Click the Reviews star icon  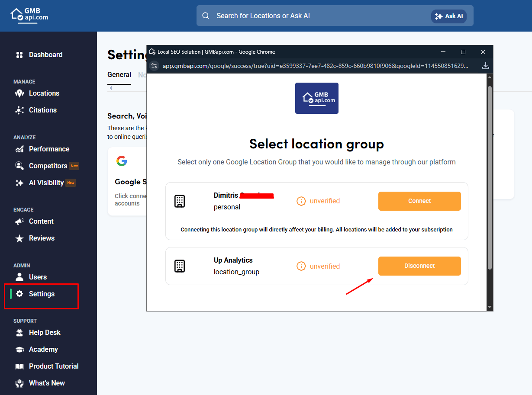19,238
